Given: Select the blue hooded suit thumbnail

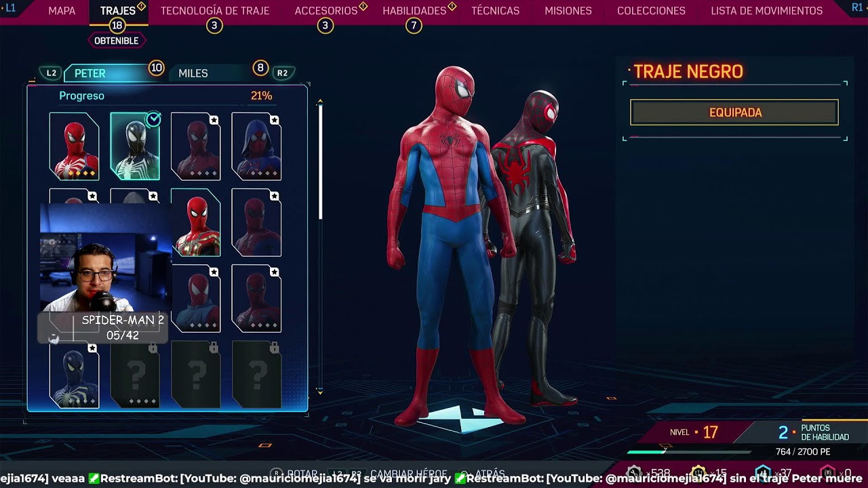Looking at the screenshot, I should (x=256, y=146).
